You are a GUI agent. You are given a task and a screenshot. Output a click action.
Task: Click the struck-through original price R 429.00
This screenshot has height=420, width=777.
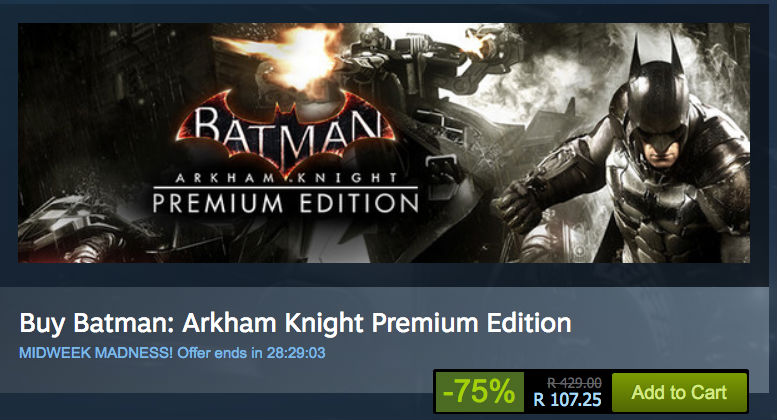pyautogui.click(x=574, y=382)
